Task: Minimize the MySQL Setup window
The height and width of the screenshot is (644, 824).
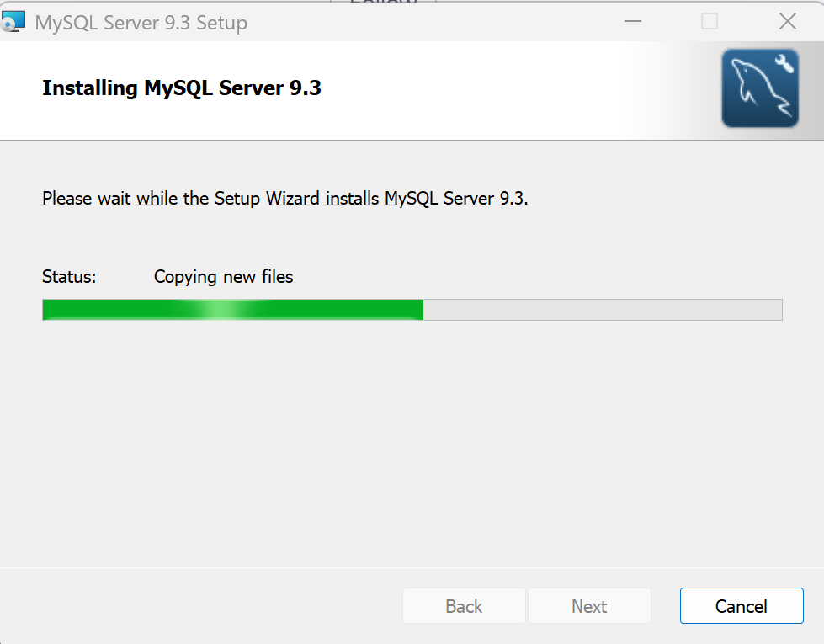Action: tap(632, 21)
